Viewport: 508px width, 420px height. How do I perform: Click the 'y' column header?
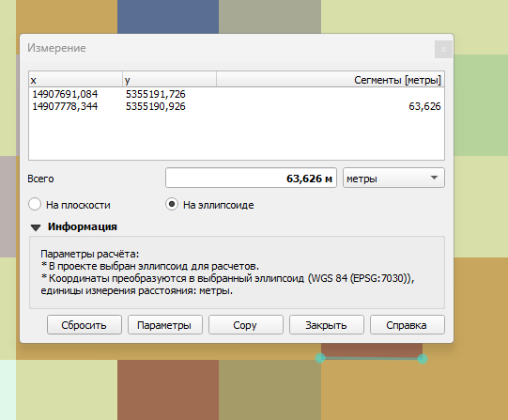click(x=169, y=80)
